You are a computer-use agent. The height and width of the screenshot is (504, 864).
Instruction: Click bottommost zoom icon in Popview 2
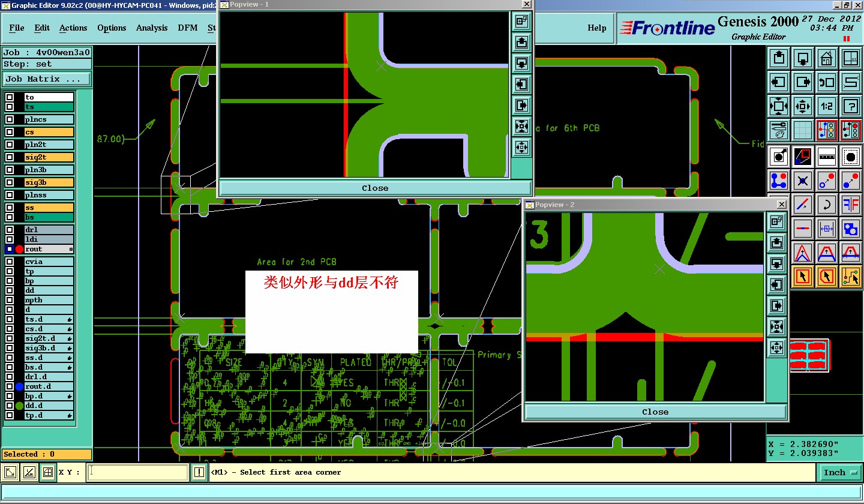[776, 348]
